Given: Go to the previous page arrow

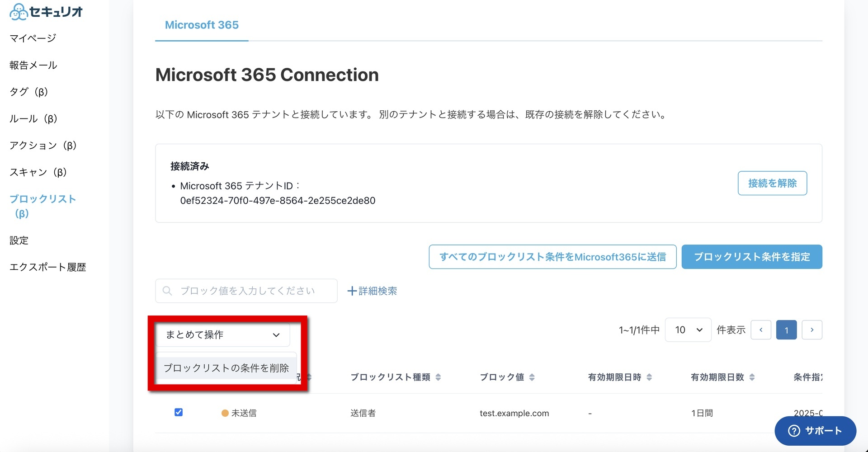Looking at the screenshot, I should pyautogui.click(x=761, y=330).
